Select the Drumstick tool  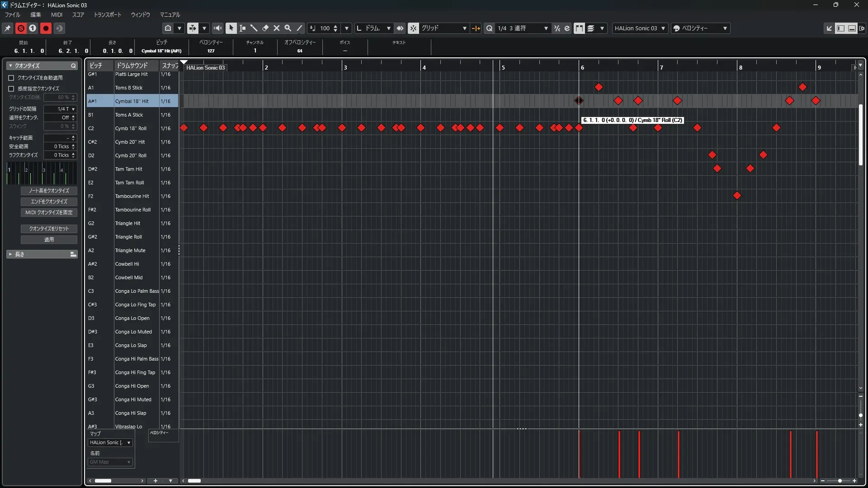pos(254,28)
